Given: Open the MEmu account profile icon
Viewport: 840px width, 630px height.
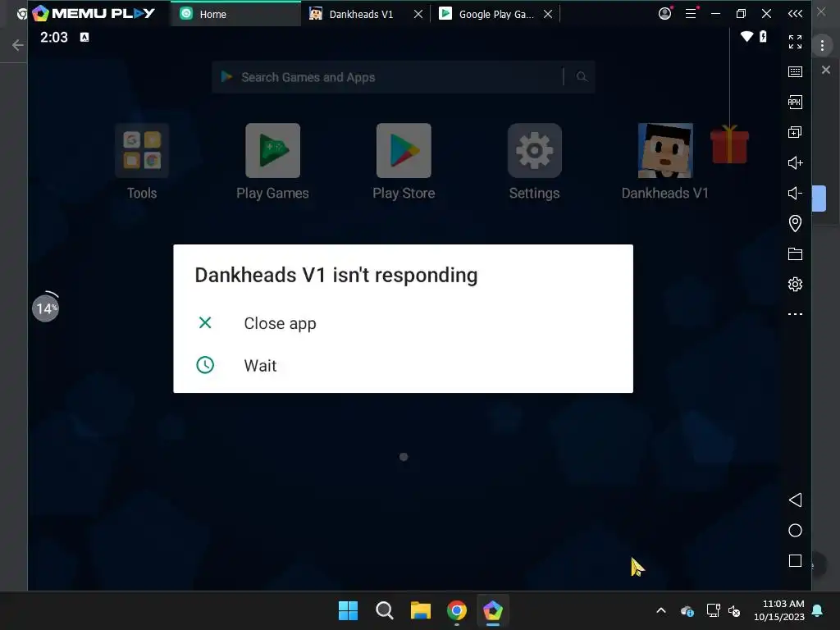Looking at the screenshot, I should [664, 13].
